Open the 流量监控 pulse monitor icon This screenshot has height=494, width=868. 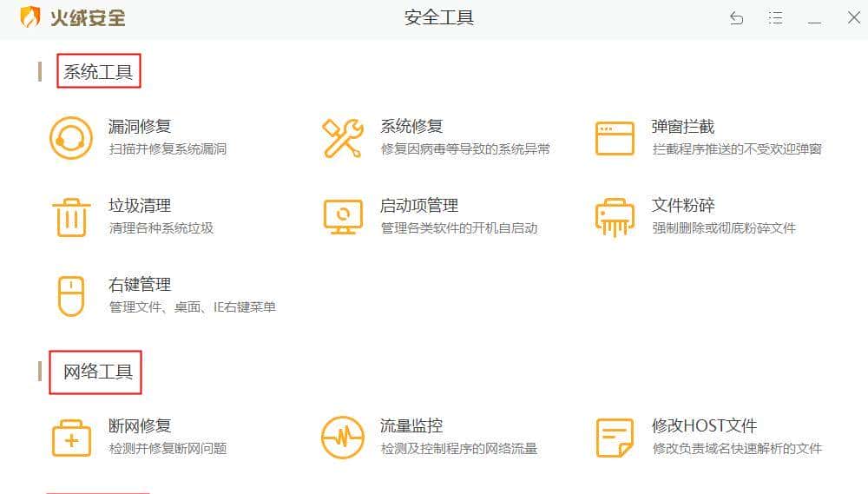343,438
